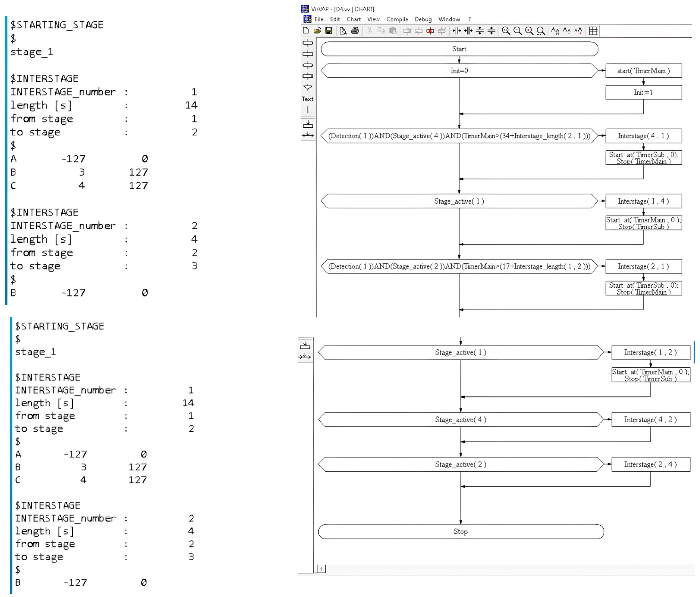Open the Chart menu

353,19
